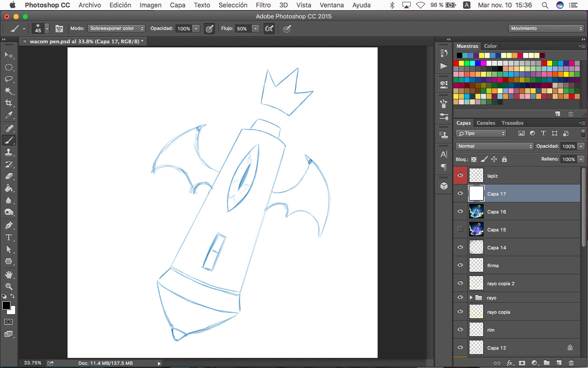Open the History panel icon in dock
588x368 pixels.
coord(444,53)
